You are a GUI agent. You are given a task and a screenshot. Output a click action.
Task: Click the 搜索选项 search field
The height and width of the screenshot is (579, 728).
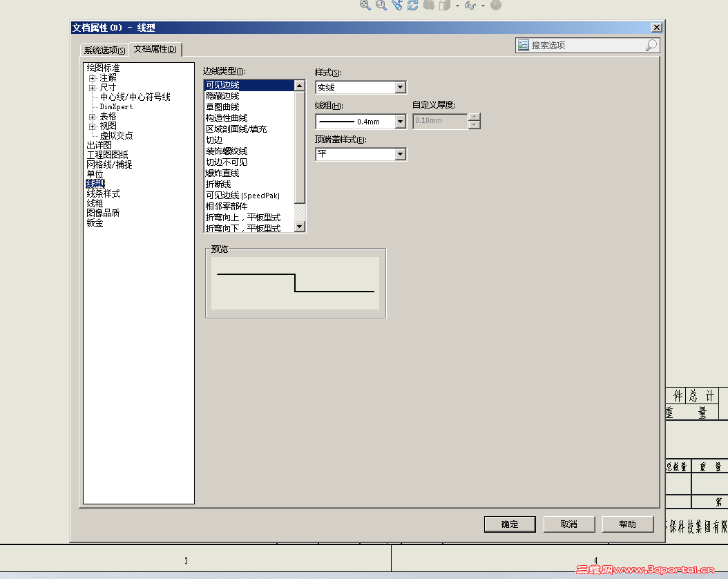[587, 45]
